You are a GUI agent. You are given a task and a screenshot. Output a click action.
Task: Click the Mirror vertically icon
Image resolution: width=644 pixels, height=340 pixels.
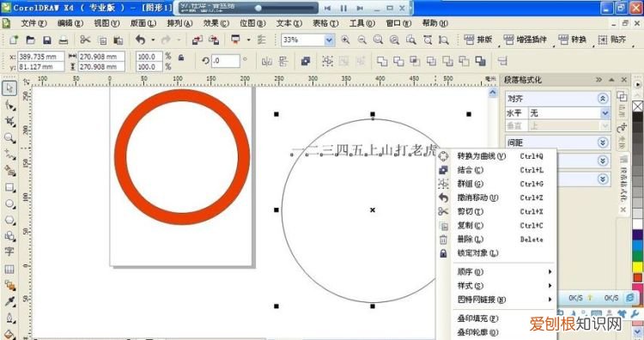coord(283,62)
